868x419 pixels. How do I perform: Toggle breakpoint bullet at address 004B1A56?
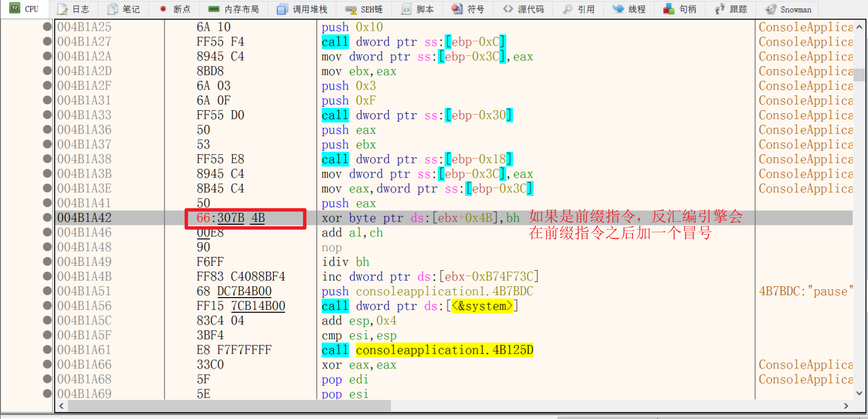tap(47, 305)
